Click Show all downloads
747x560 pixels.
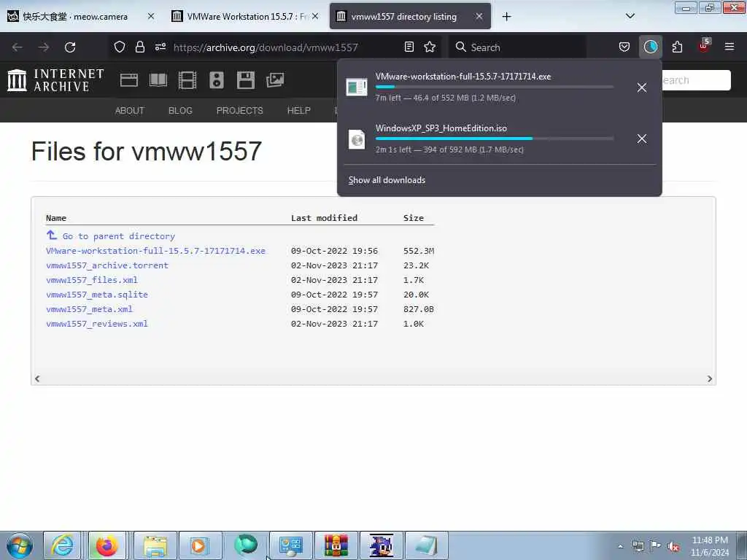pyautogui.click(x=387, y=180)
